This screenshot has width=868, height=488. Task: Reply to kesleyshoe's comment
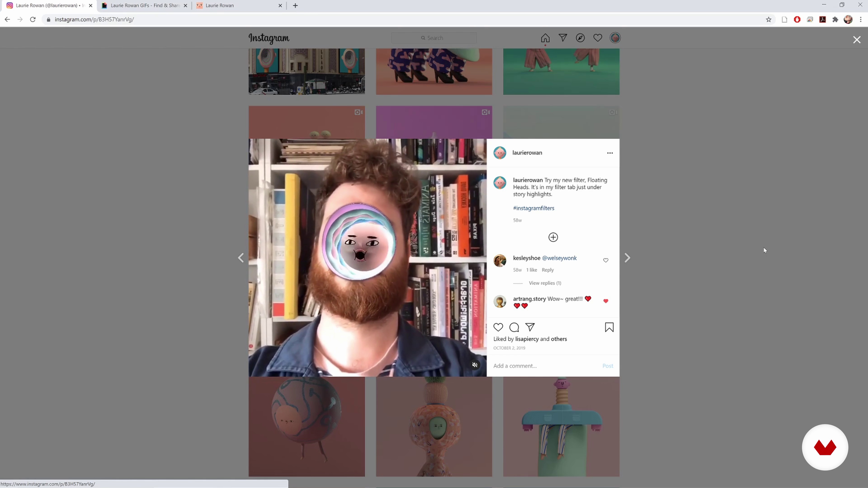point(547,270)
